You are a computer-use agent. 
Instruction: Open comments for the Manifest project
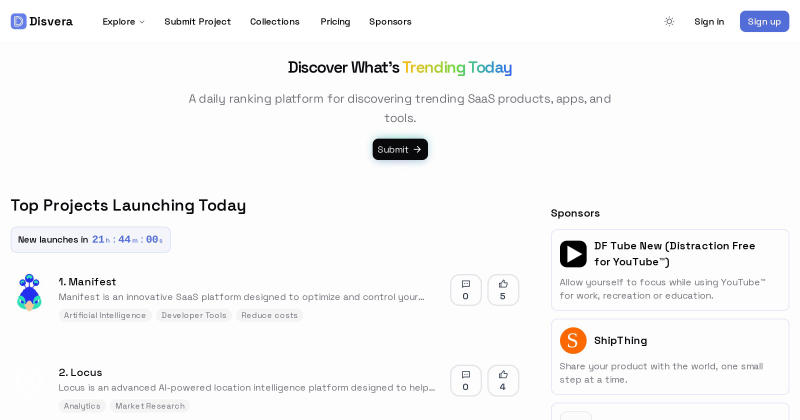[465, 290]
